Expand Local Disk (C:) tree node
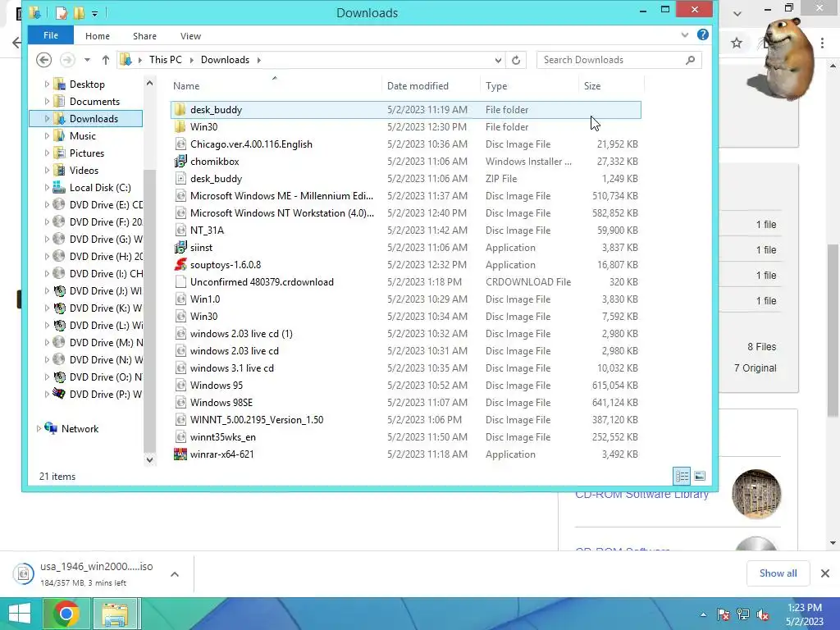840x630 pixels. pos(47,188)
